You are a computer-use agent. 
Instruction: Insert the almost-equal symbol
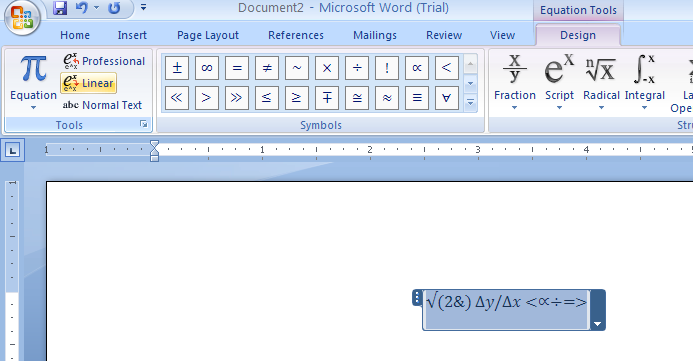pyautogui.click(x=387, y=98)
